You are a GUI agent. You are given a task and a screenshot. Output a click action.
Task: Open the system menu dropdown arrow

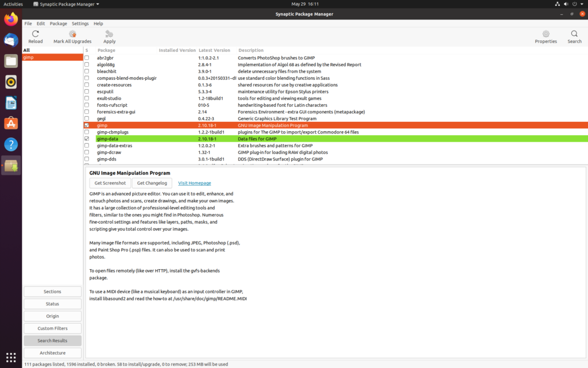pos(582,4)
